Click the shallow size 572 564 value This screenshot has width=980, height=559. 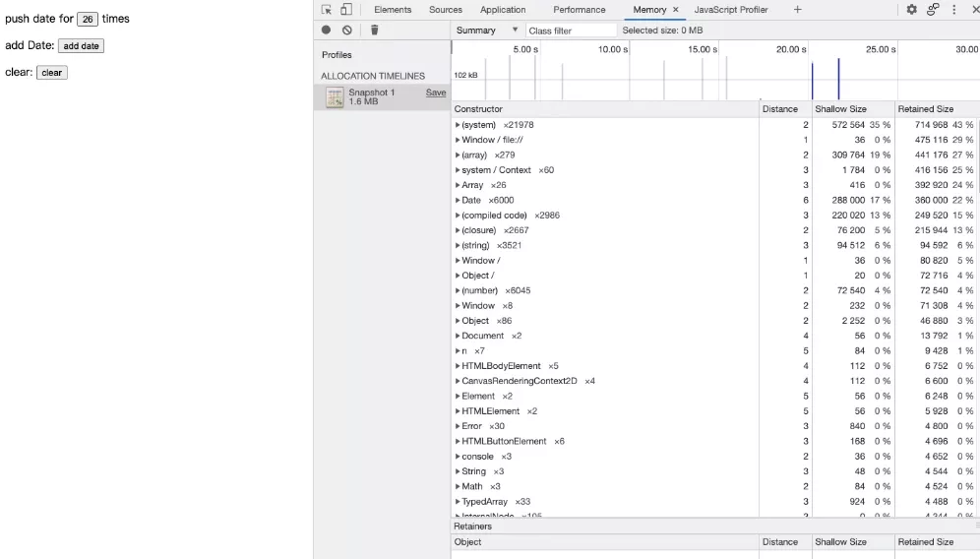click(848, 125)
